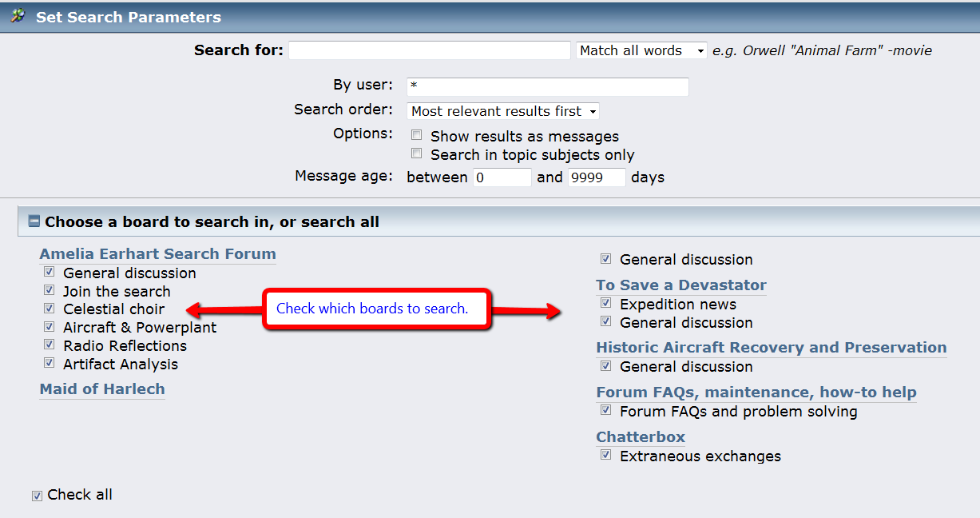Click the search wand icon in the header
The width and height of the screenshot is (980, 518).
point(17,15)
